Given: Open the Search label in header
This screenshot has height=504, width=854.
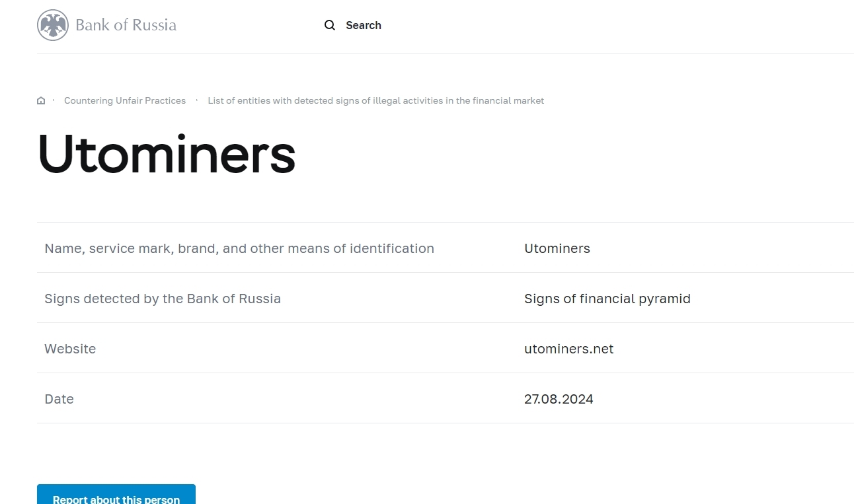Looking at the screenshot, I should pos(363,25).
